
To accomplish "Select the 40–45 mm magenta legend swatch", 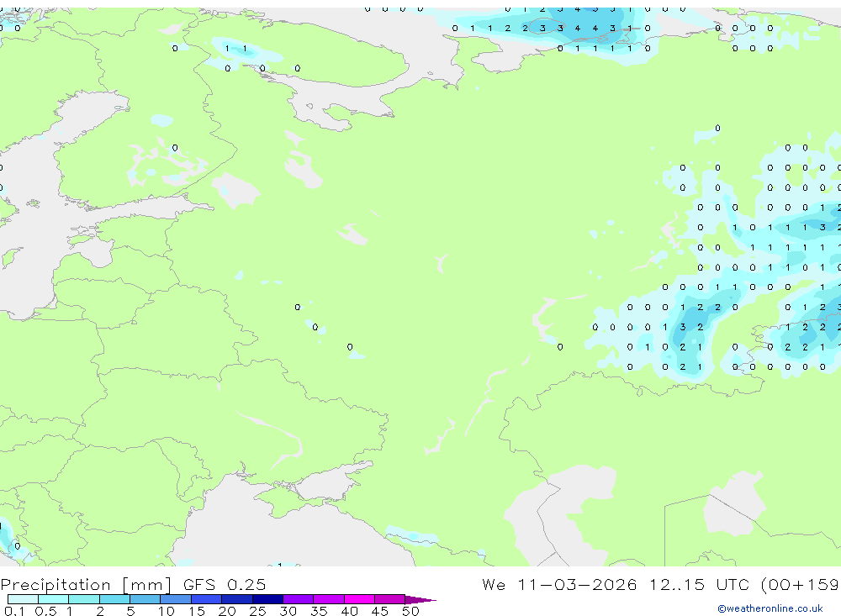I will pyautogui.click(x=359, y=599).
